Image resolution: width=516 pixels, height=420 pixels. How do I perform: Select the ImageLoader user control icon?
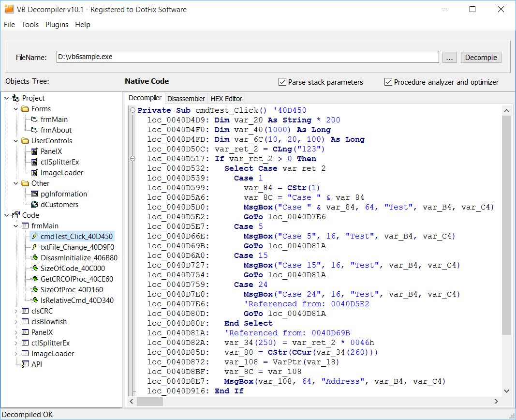pos(34,173)
